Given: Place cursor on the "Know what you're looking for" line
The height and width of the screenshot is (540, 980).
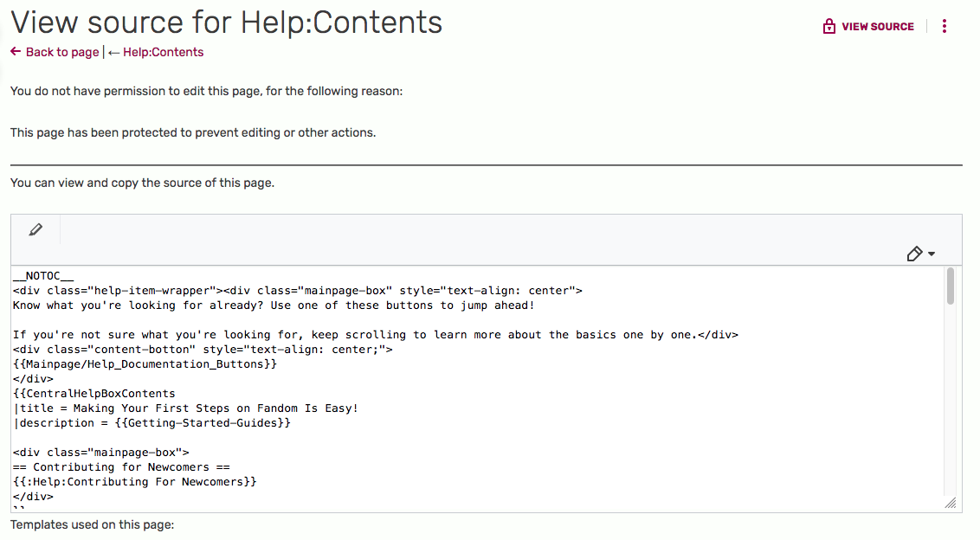Looking at the screenshot, I should point(274,305).
